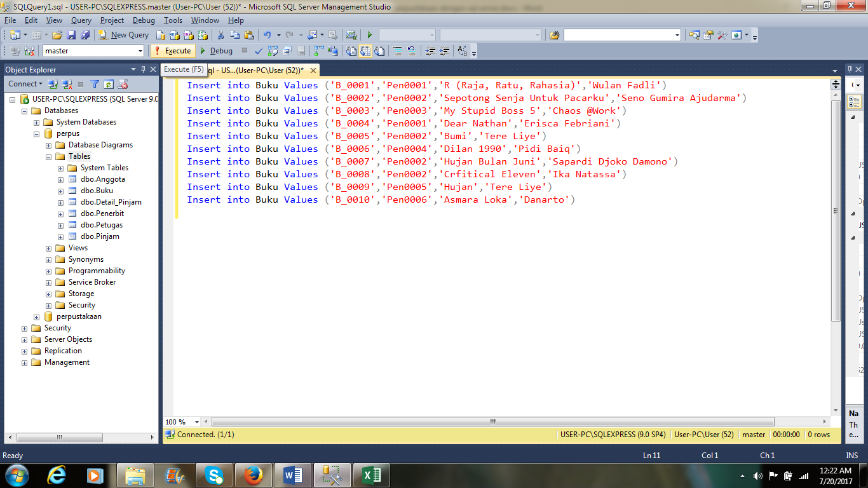Expand the perpustakaan database node
Image resolution: width=868 pixels, height=488 pixels.
tap(36, 316)
